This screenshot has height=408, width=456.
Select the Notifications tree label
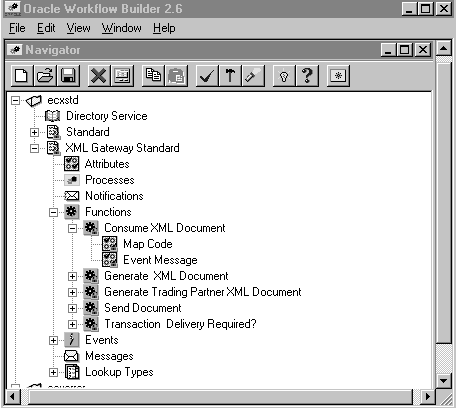click(114, 196)
